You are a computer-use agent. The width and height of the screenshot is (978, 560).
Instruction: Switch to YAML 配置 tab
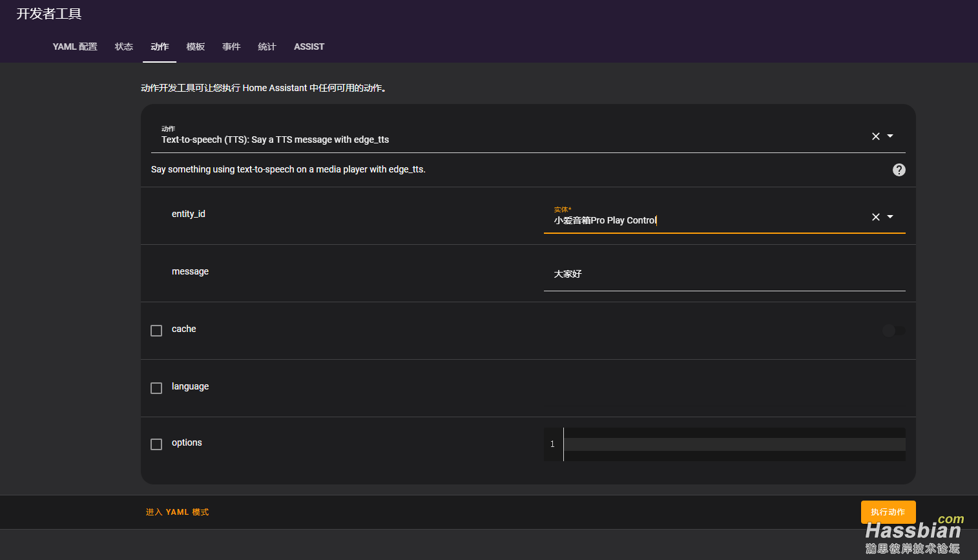coord(75,47)
